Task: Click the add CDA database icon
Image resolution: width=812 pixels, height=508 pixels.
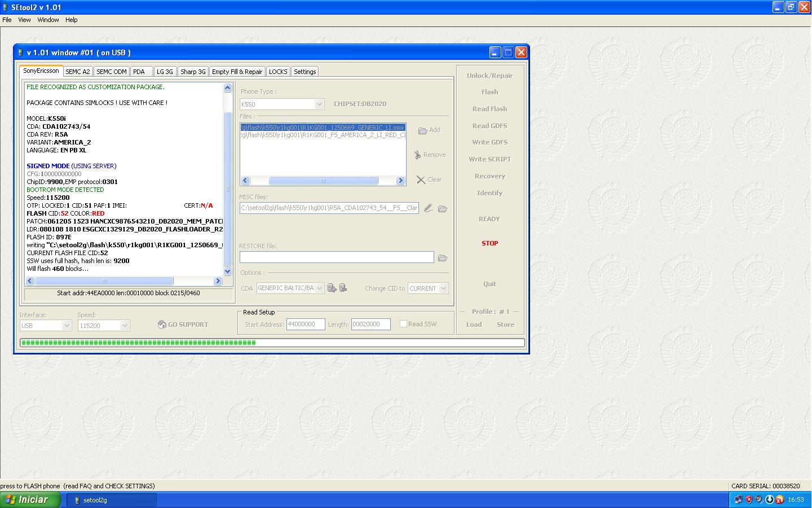Action: click(332, 288)
